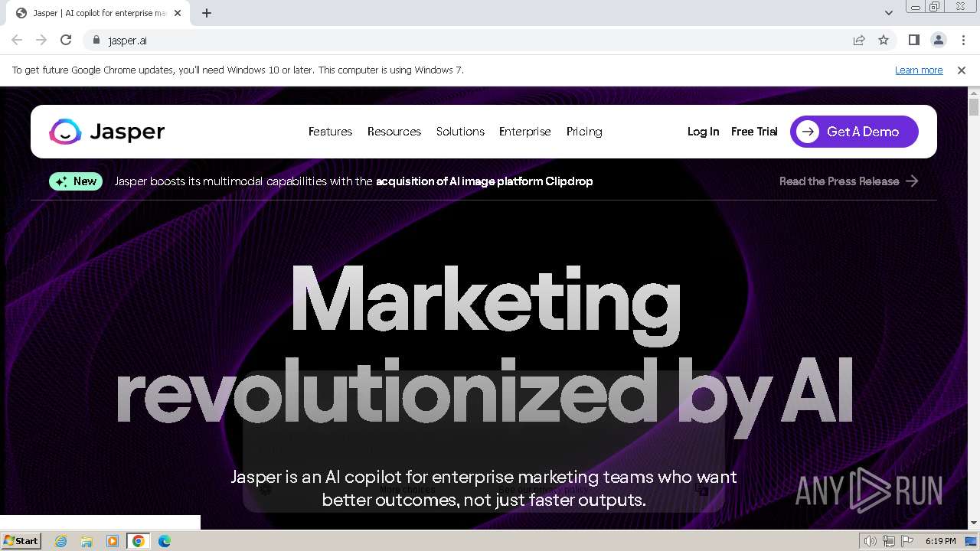The width and height of the screenshot is (980, 551).
Task: Read the Press Release link
Action: pyautogui.click(x=839, y=181)
